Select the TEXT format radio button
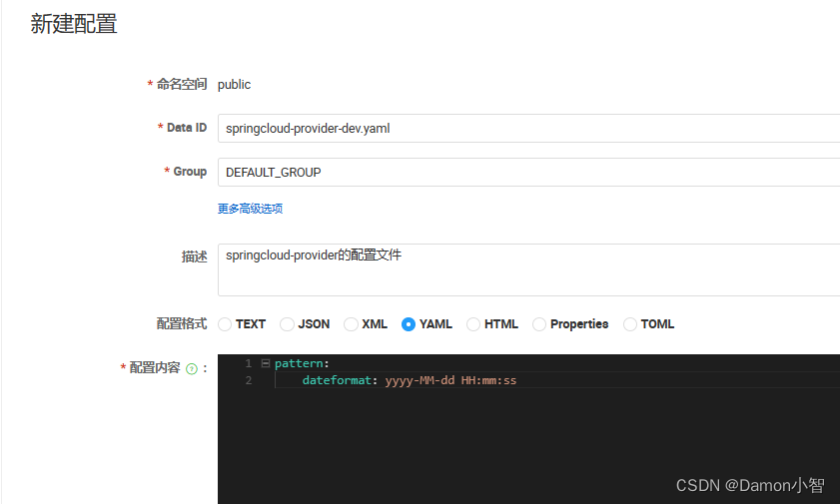Image resolution: width=840 pixels, height=504 pixels. 225,324
